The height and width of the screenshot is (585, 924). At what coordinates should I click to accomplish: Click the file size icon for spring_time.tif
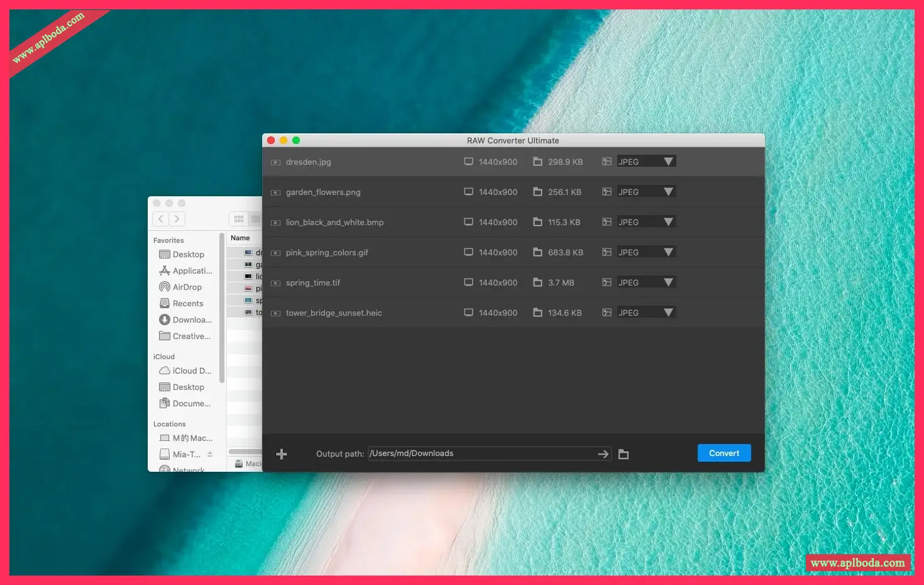(537, 282)
